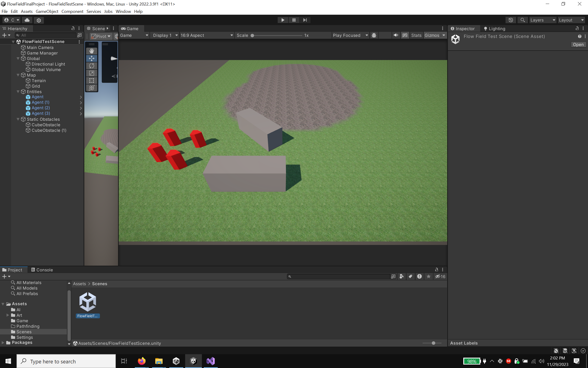Select the Move tool

point(92,58)
